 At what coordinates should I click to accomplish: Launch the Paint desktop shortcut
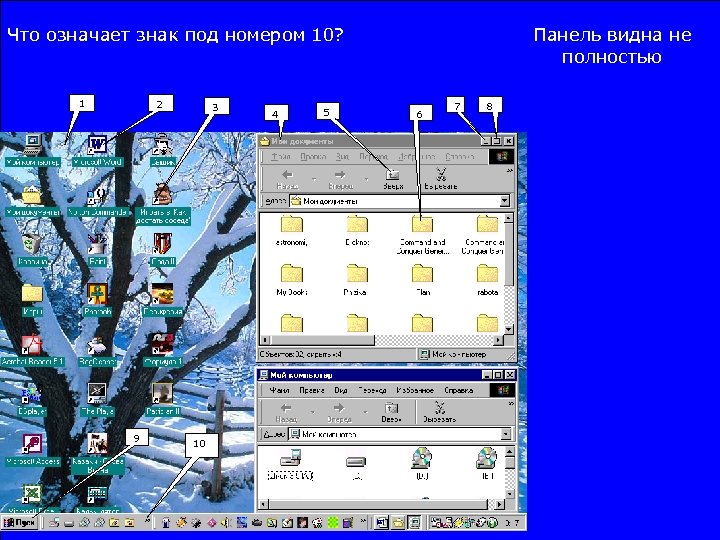(97, 250)
